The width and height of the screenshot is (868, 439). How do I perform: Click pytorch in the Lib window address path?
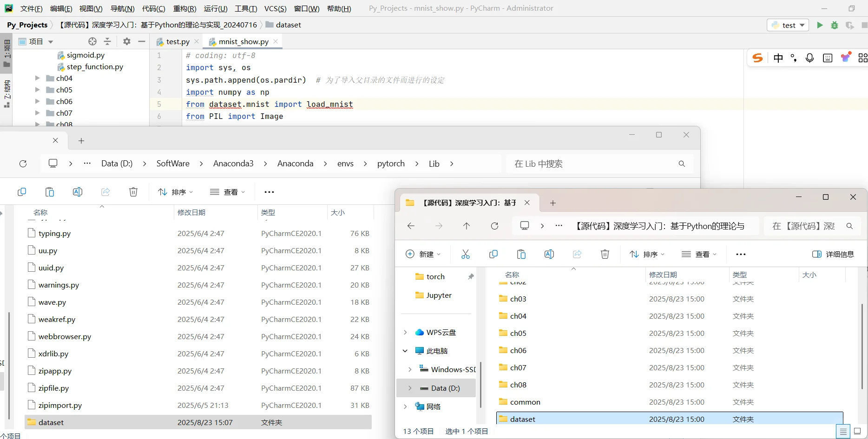391,164
